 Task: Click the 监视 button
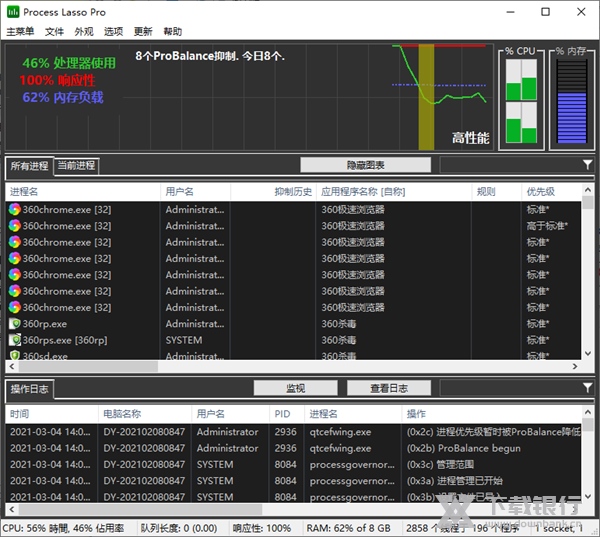coord(295,388)
